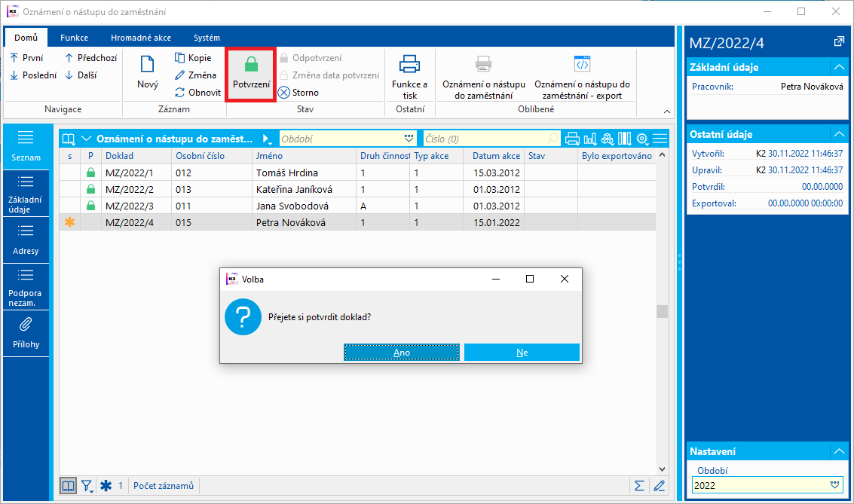Click the asterisk selection icon in status bar
This screenshot has height=504, width=854.
106,485
